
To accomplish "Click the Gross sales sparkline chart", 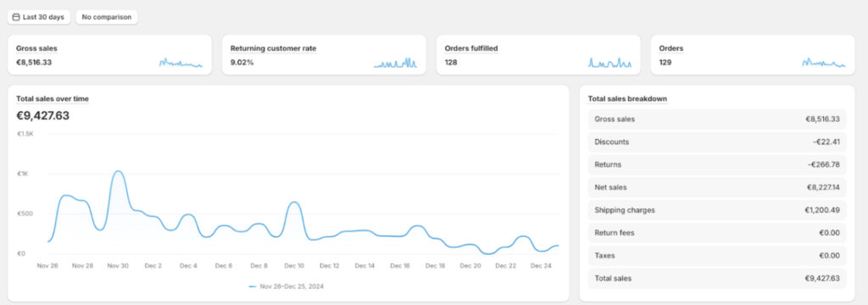I will [181, 63].
